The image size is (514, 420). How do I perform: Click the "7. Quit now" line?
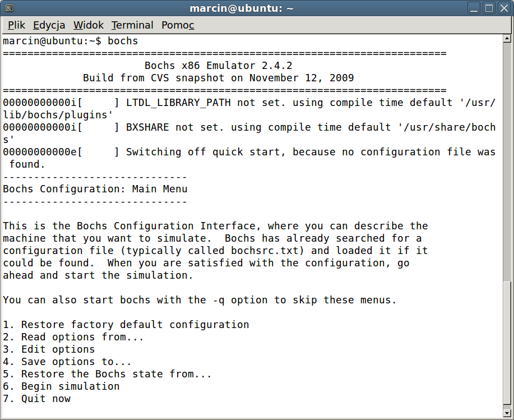coord(37,399)
